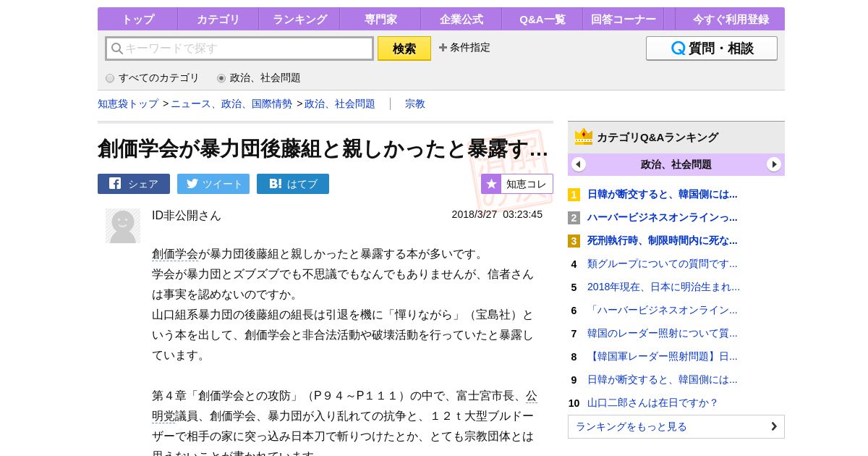Viewport: 868px width, 456px height.
Task: Open 政治、社会問題 breadcrumb link
Action: pyautogui.click(x=340, y=104)
